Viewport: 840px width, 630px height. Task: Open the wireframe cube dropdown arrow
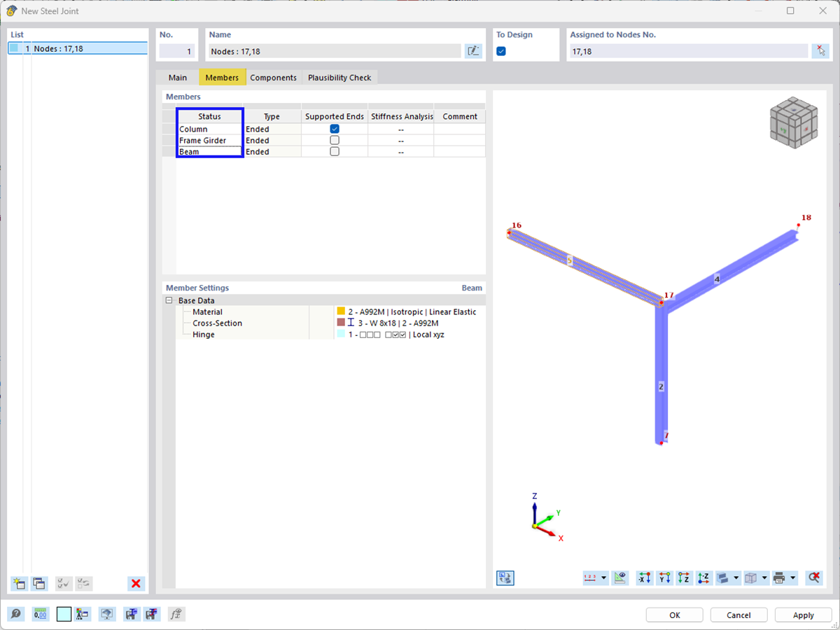[764, 578]
